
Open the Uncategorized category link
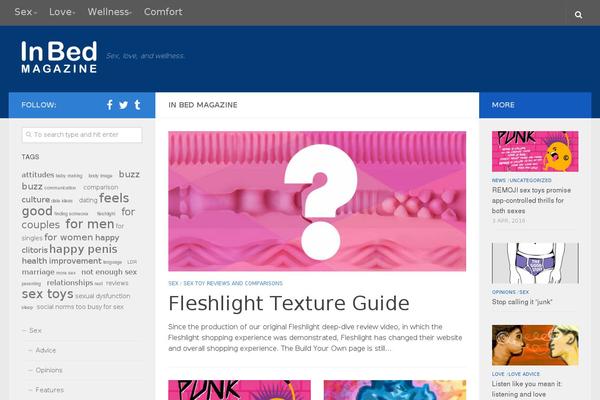531,180
